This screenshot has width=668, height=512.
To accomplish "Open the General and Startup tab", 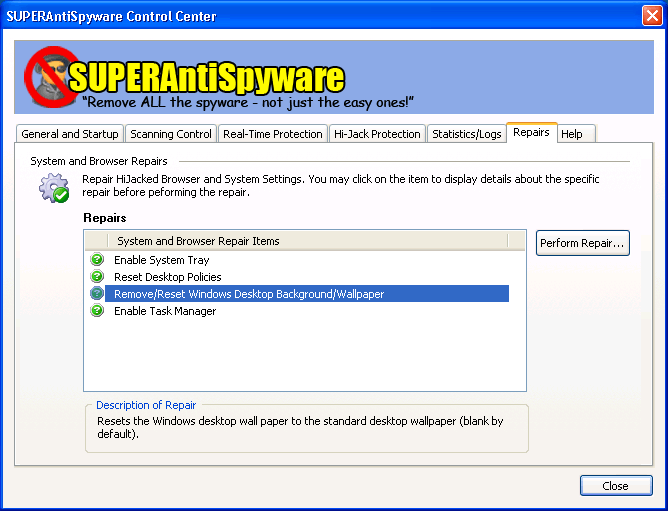I will coord(70,134).
